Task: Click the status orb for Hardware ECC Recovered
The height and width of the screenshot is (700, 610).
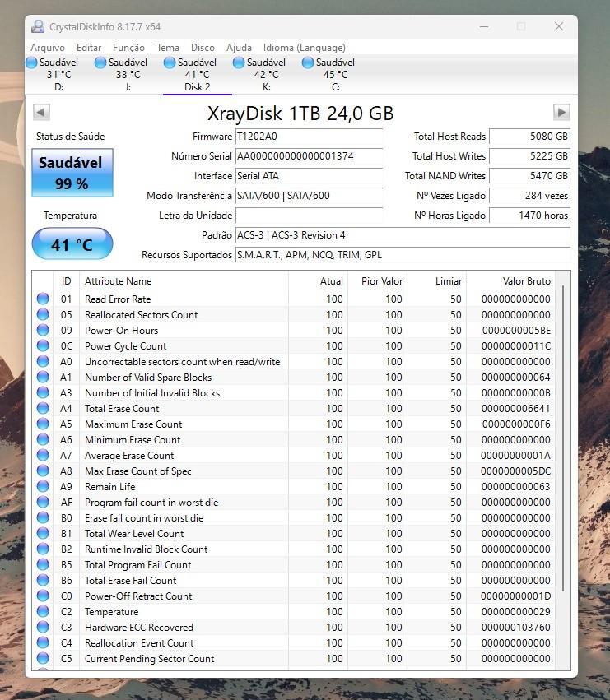Action: (x=43, y=627)
